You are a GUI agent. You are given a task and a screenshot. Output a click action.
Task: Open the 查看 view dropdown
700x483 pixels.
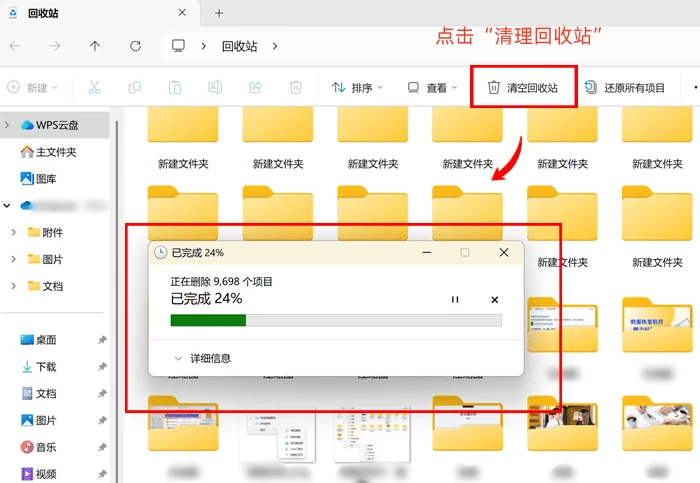[433, 87]
